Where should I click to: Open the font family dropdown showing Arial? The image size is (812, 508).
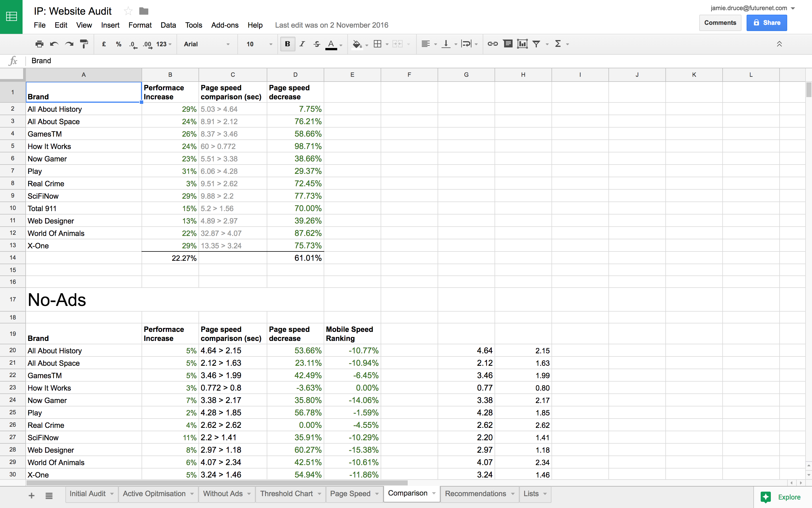click(207, 44)
